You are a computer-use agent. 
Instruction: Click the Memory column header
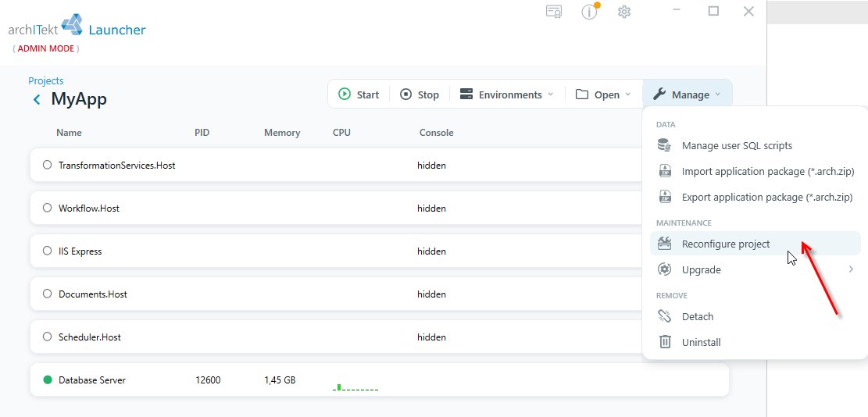(x=282, y=133)
